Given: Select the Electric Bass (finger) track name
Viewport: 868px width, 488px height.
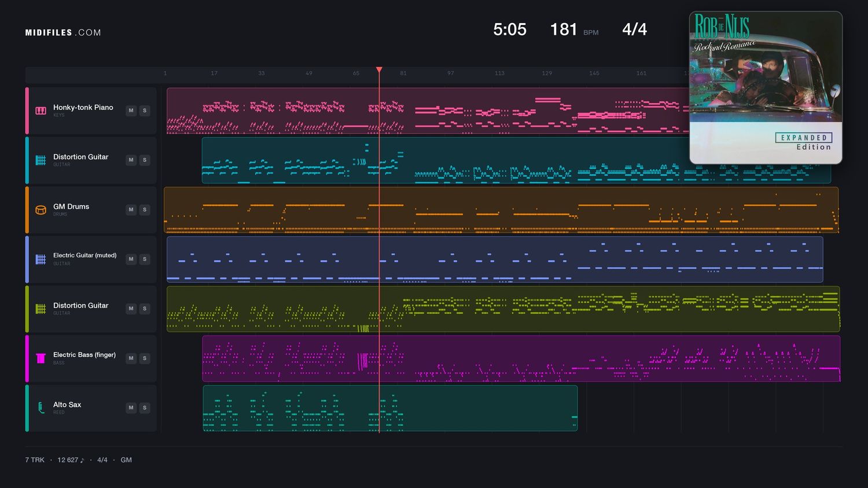Looking at the screenshot, I should coord(84,354).
